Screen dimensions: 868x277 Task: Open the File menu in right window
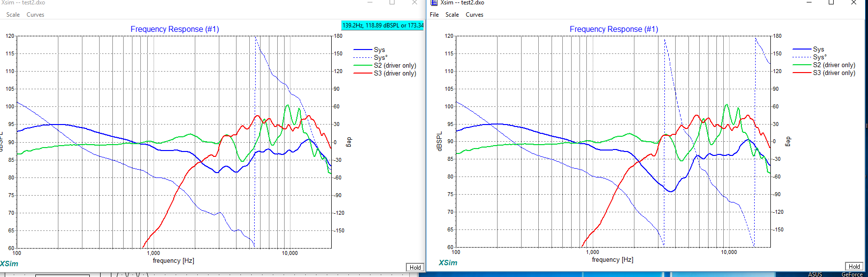[x=434, y=15]
